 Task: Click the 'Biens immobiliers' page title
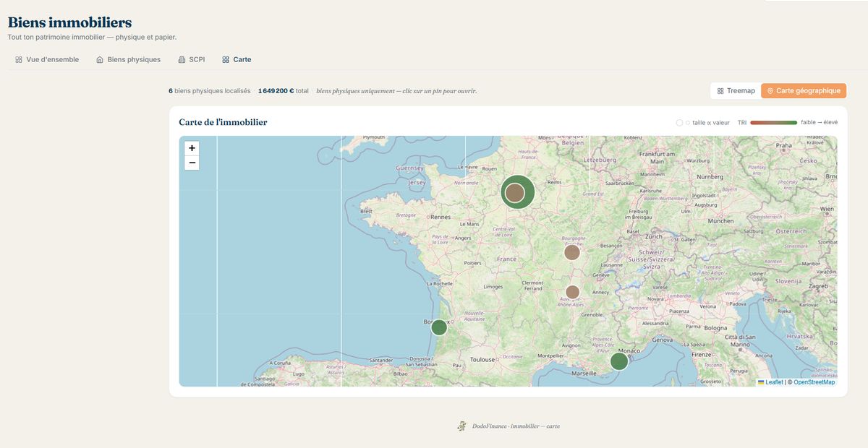pyautogui.click(x=69, y=22)
